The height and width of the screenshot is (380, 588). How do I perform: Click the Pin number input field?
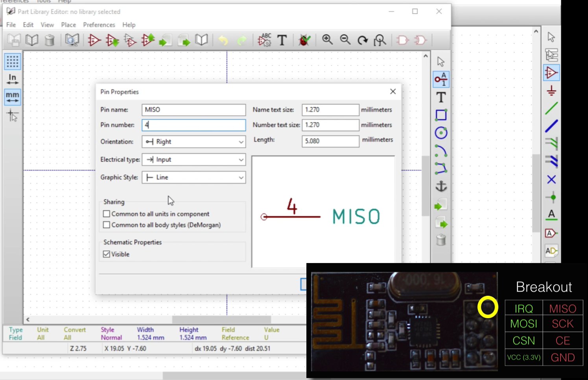[x=194, y=125]
